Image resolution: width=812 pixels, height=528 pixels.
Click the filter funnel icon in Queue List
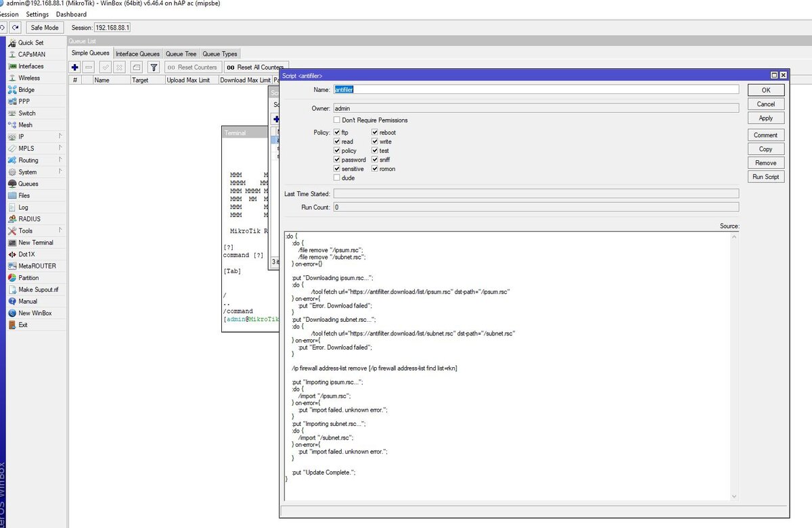(x=154, y=67)
